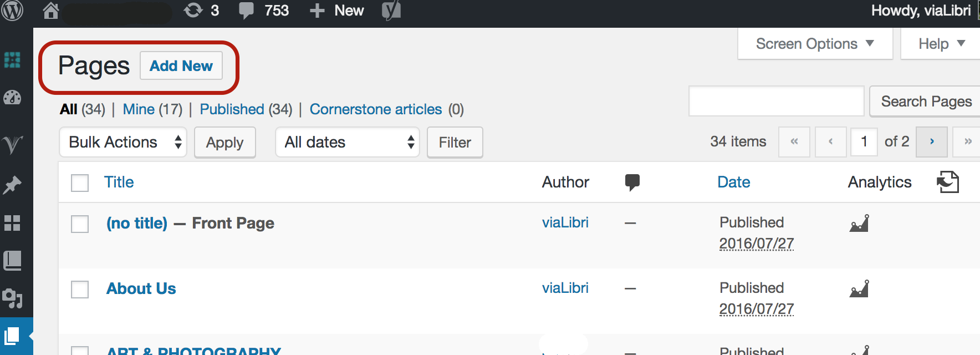Open the updates icon showing 3
980x355 pixels.
point(201,11)
